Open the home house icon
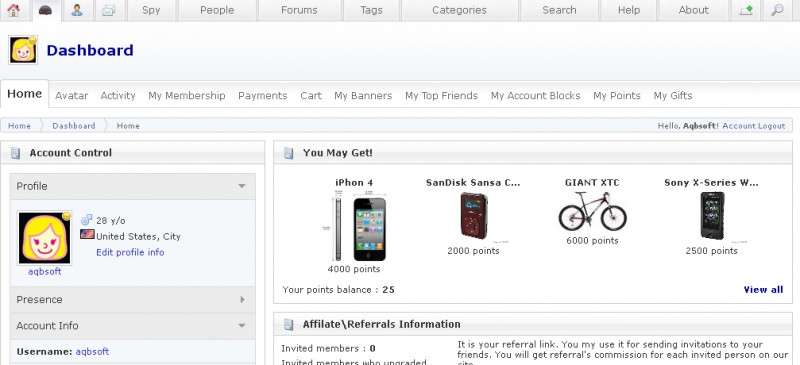 pyautogui.click(x=14, y=10)
